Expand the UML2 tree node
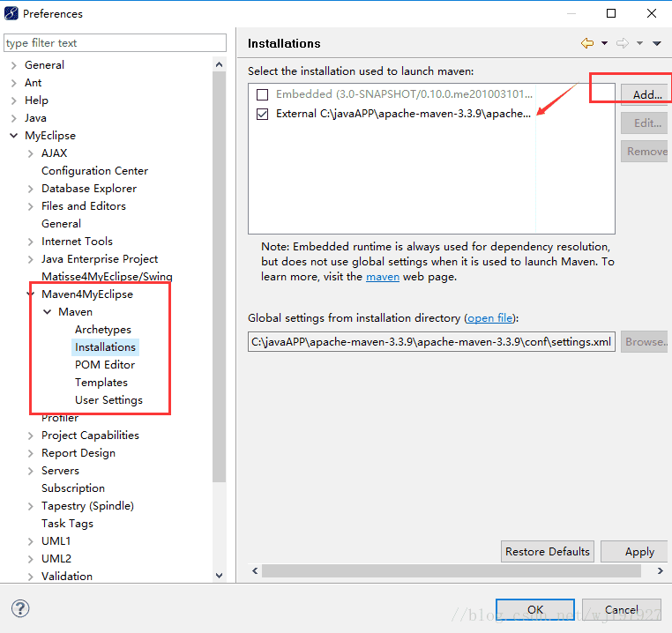Image resolution: width=672 pixels, height=633 pixels. 31,559
